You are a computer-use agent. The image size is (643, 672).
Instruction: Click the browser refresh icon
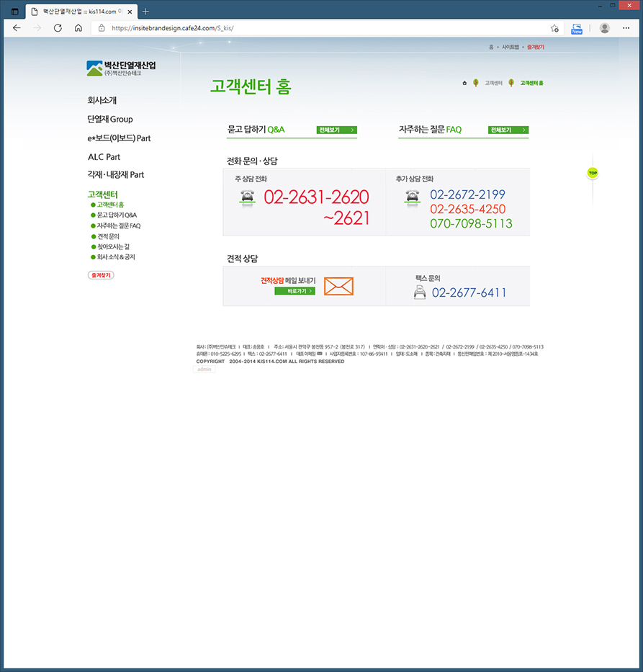[x=56, y=28]
